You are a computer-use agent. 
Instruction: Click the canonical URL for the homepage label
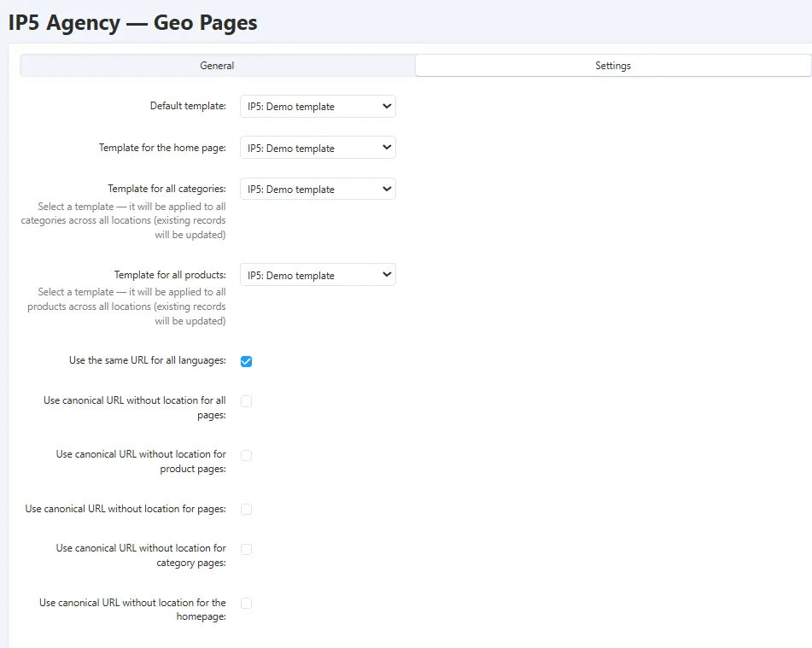point(132,610)
